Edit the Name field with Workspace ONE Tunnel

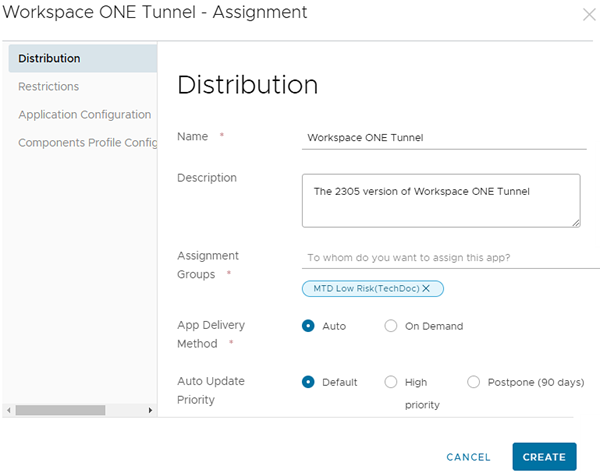444,138
